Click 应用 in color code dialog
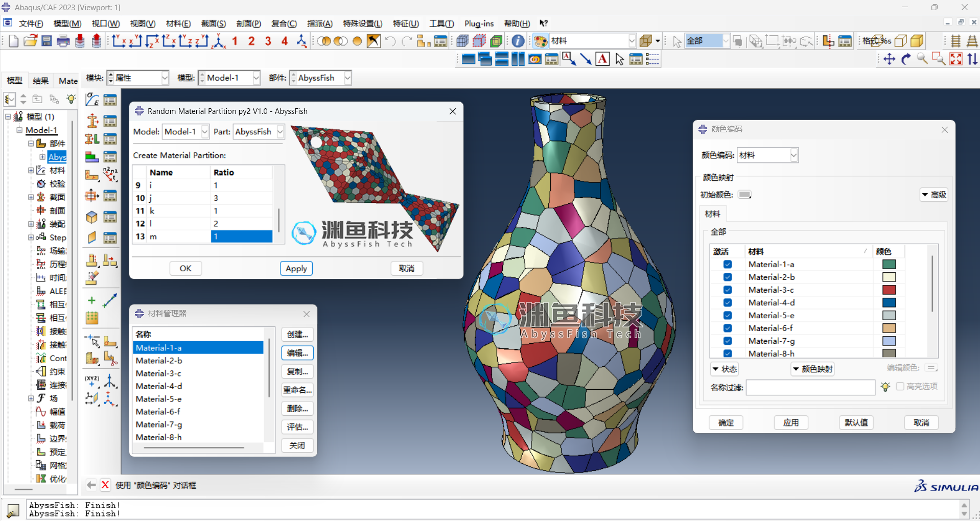This screenshot has width=980, height=521. [791, 422]
